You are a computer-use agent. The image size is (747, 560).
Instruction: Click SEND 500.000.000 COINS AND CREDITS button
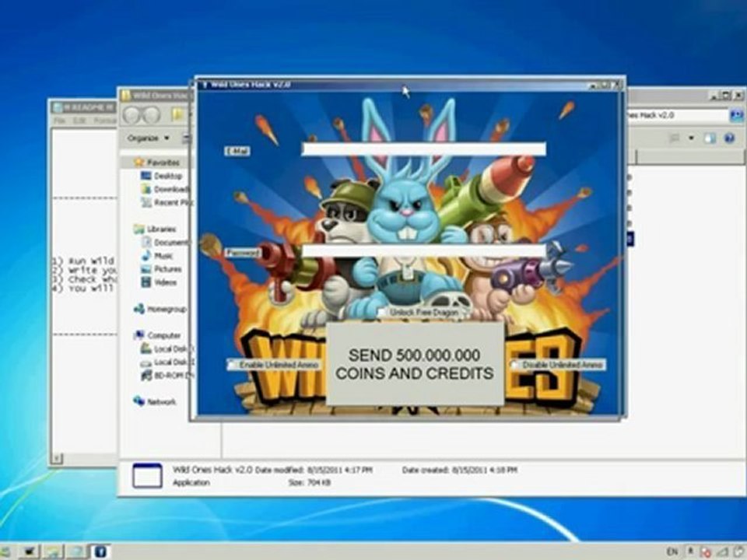pyautogui.click(x=415, y=364)
